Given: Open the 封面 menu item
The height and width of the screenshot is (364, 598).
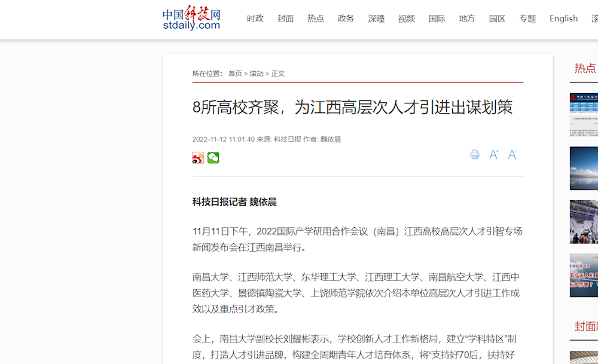Looking at the screenshot, I should point(285,19).
